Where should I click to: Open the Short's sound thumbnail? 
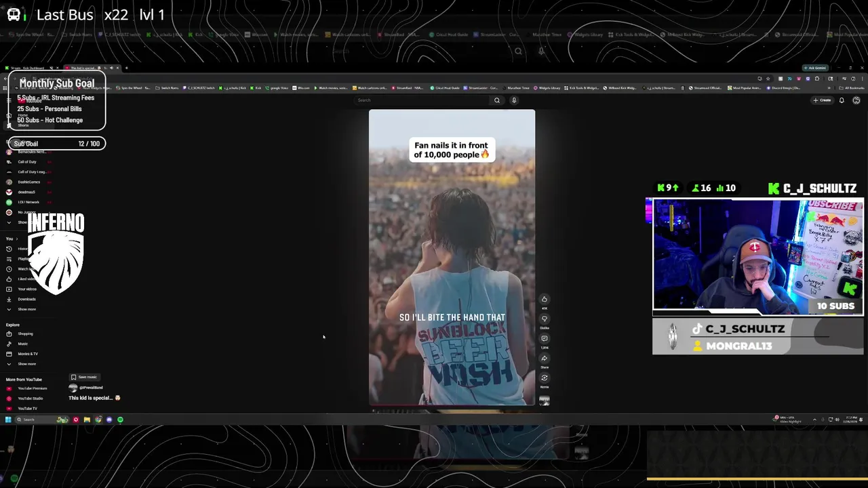(544, 401)
